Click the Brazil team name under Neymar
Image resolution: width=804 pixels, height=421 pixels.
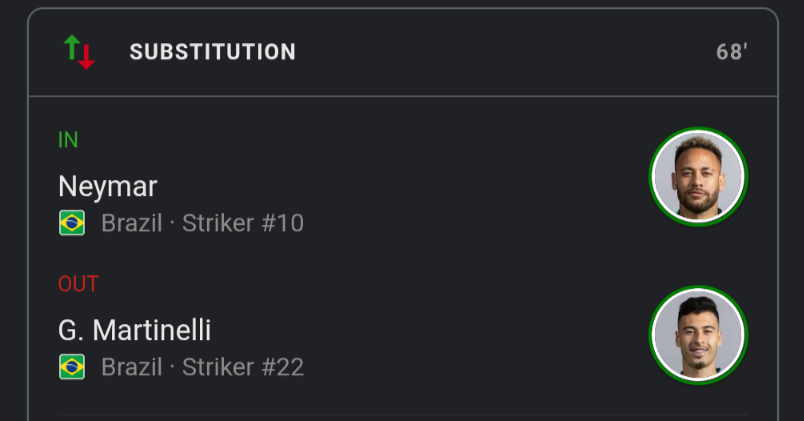tap(132, 223)
